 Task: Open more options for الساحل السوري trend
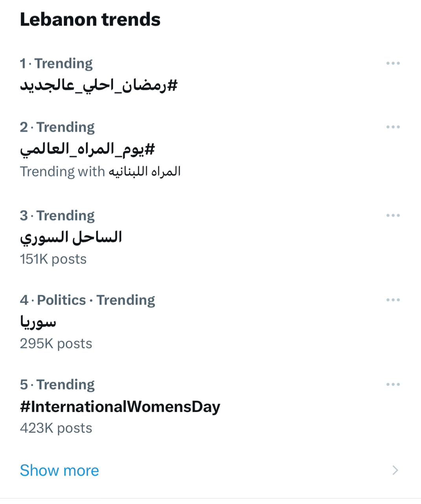click(x=393, y=215)
